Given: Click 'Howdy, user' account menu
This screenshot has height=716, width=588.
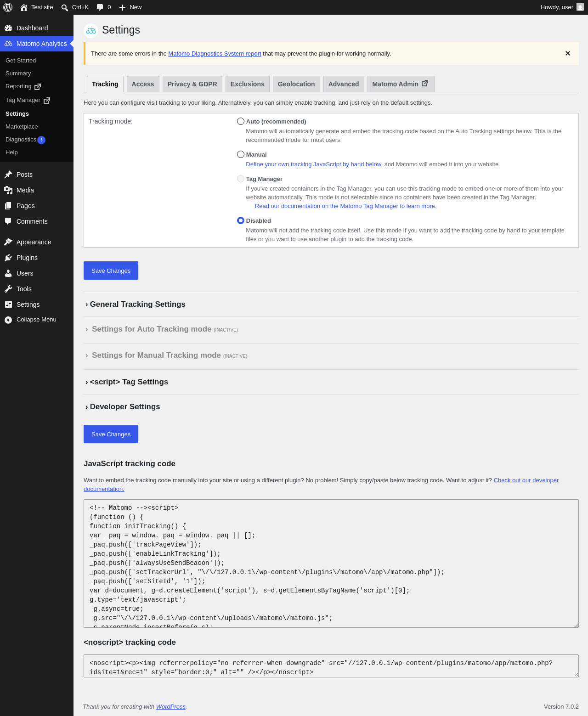Looking at the screenshot, I should click(x=562, y=7).
